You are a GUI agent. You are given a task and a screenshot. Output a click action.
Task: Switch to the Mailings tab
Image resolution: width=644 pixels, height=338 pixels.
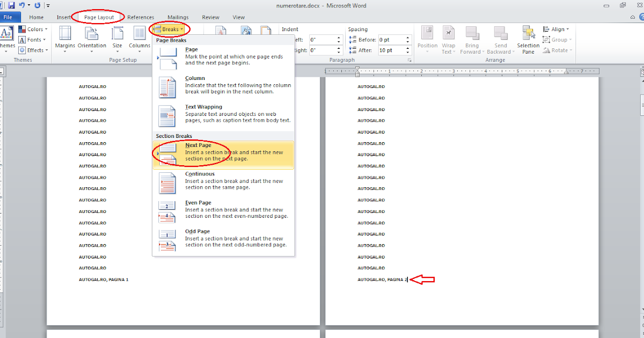(x=178, y=17)
